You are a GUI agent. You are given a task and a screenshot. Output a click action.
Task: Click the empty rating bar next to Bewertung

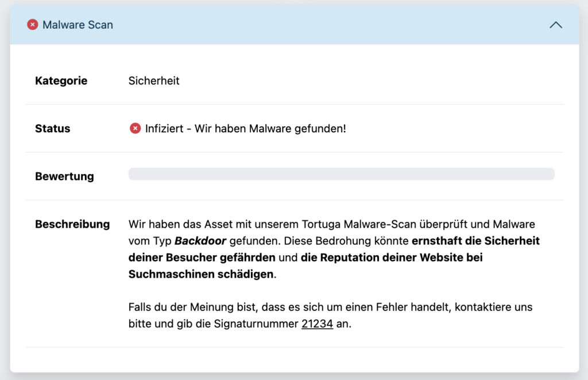[x=341, y=174]
